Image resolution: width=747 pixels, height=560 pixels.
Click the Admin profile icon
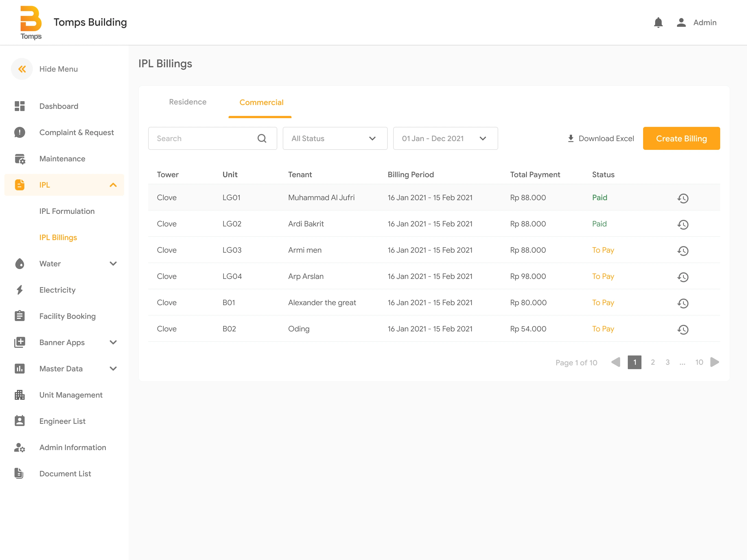point(681,22)
